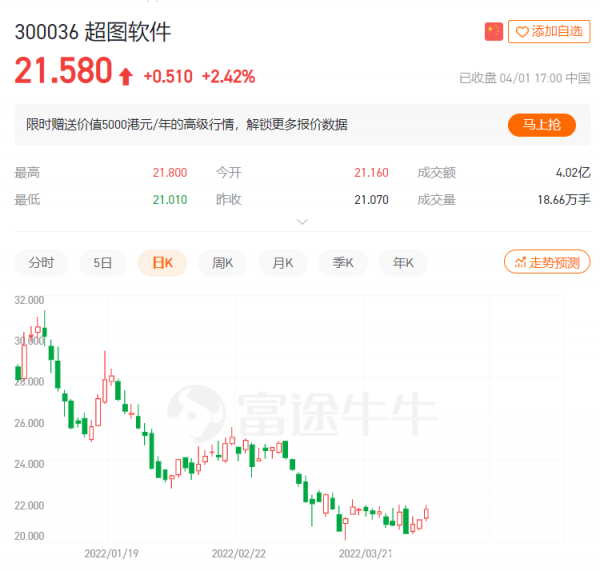The width and height of the screenshot is (600, 571).
Task: Click the 最低 value 21.010
Action: pos(170,199)
